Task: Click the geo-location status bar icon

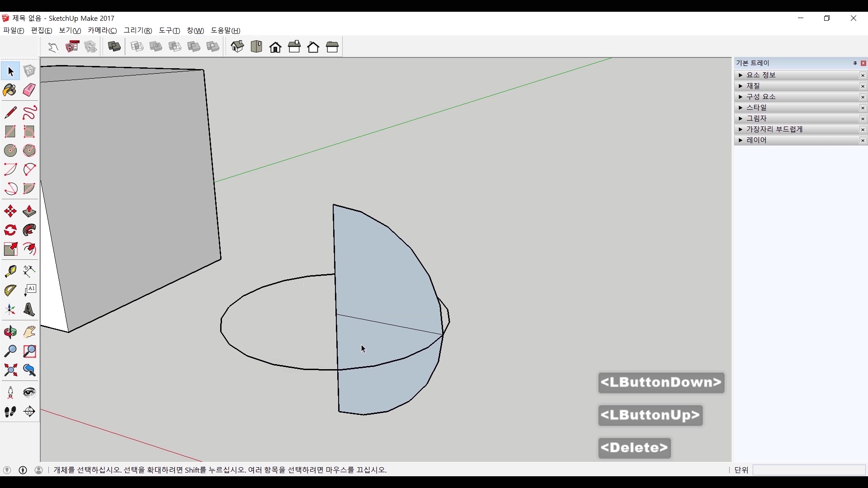Action: coord(7,470)
